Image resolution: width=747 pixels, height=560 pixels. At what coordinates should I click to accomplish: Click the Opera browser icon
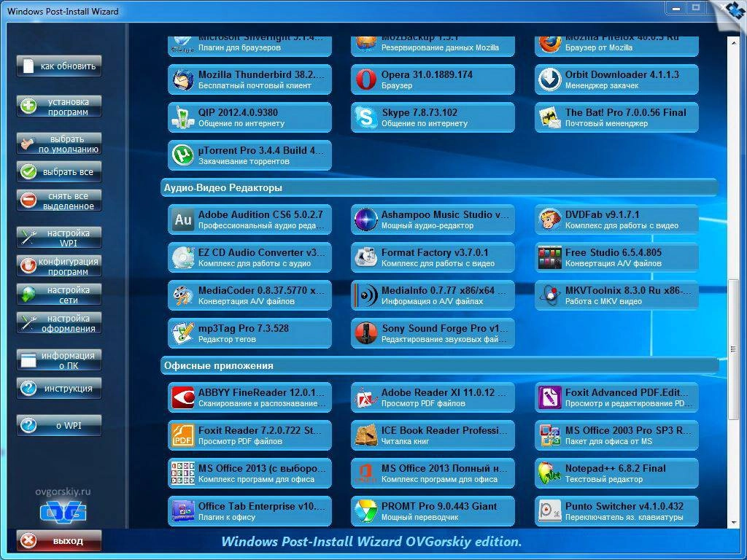366,79
